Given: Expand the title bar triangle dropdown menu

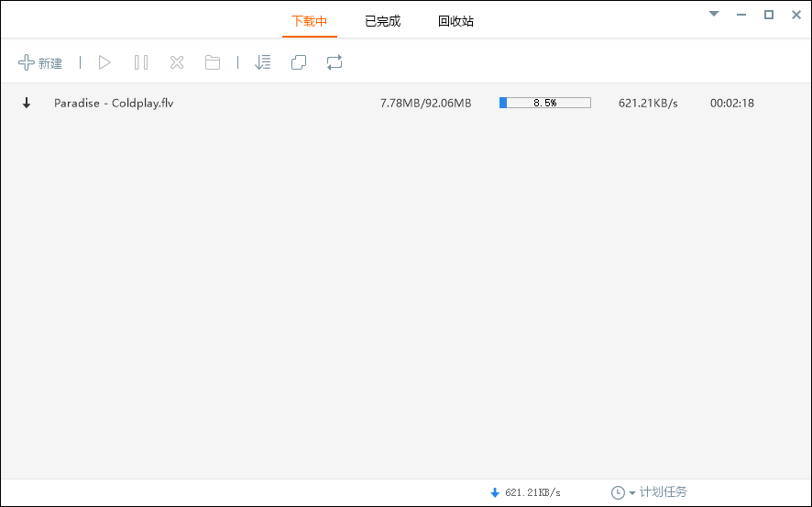Looking at the screenshot, I should point(714,14).
